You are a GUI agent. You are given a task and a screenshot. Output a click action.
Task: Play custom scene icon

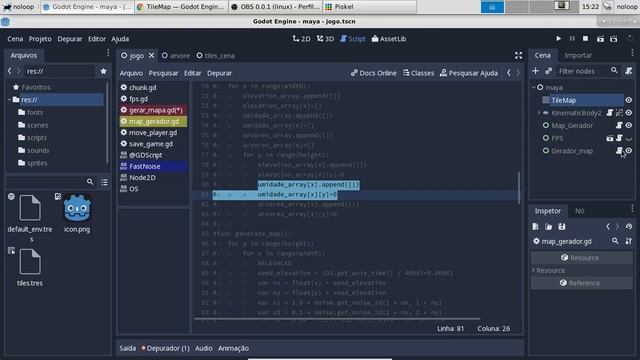click(x=613, y=39)
